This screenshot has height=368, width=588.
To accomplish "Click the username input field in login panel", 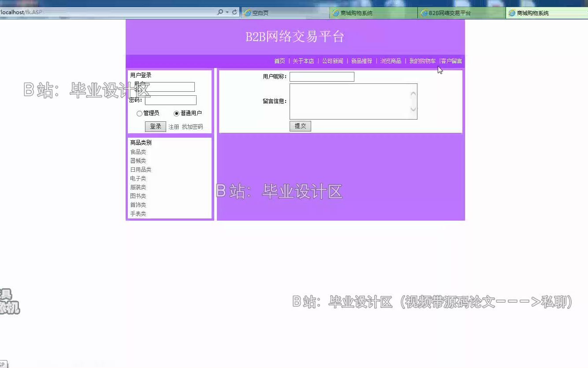I will [x=170, y=87].
